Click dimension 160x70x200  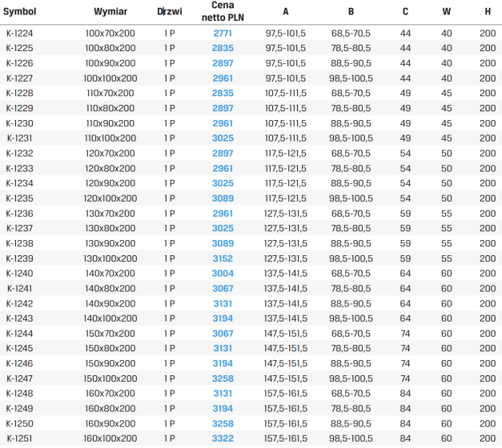click(x=110, y=394)
